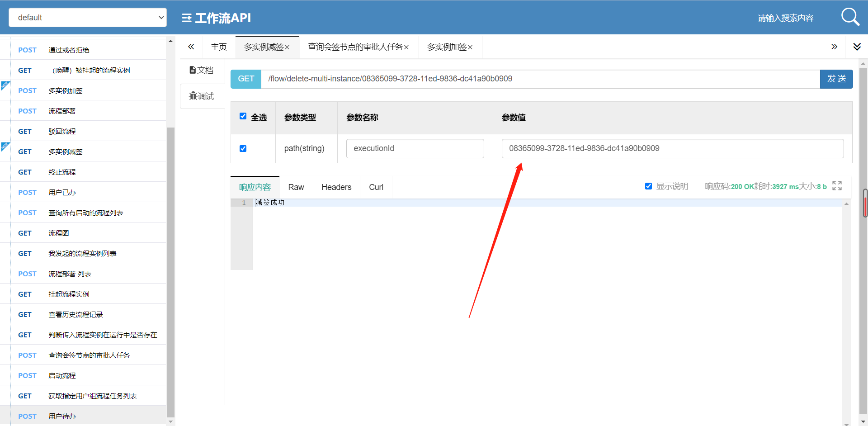Click the GET method button
Screen dimensions: 868x426
pyautogui.click(x=246, y=79)
